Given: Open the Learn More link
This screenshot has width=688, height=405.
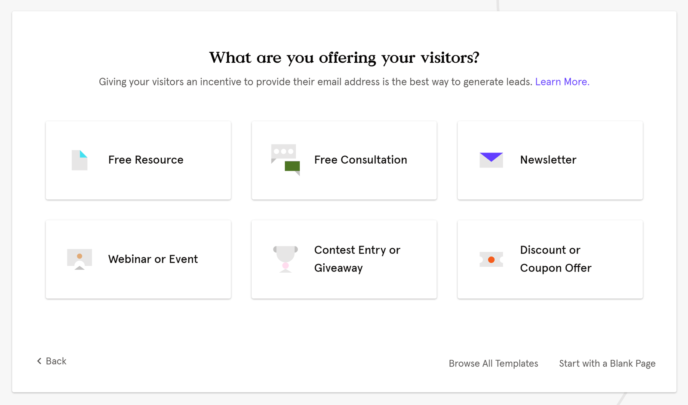Looking at the screenshot, I should [x=562, y=82].
